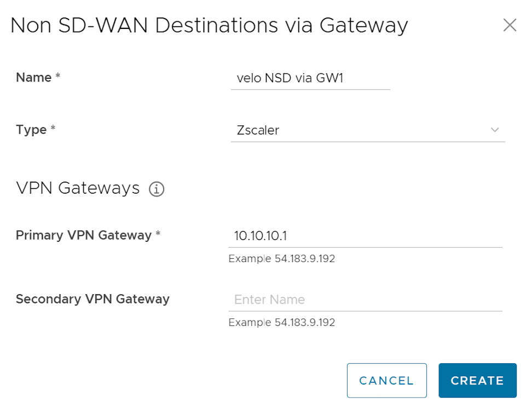This screenshot has height=413, width=532.
Task: Click the example hint below Secondary VPN Gateway
Action: tap(281, 323)
